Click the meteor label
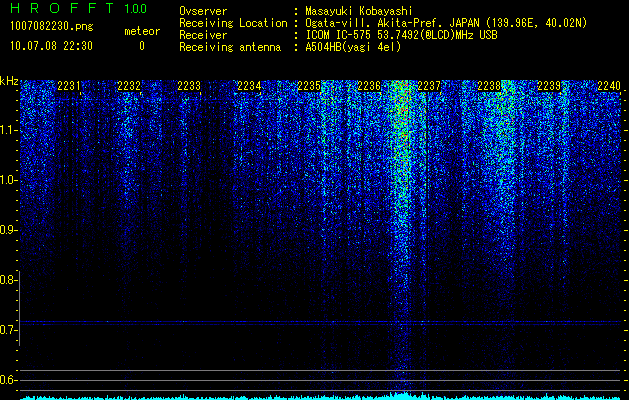This screenshot has width=629, height=400. (142, 31)
